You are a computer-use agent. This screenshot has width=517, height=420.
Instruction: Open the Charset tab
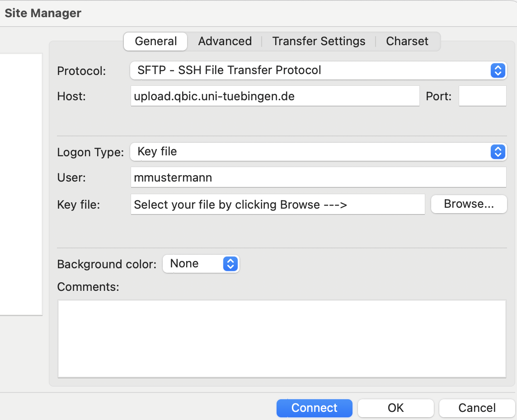point(407,41)
